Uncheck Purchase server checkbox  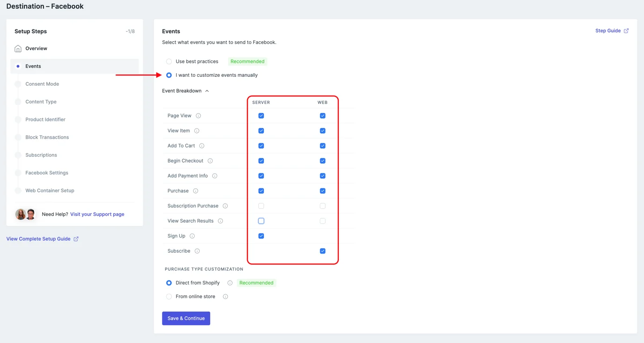(x=261, y=191)
